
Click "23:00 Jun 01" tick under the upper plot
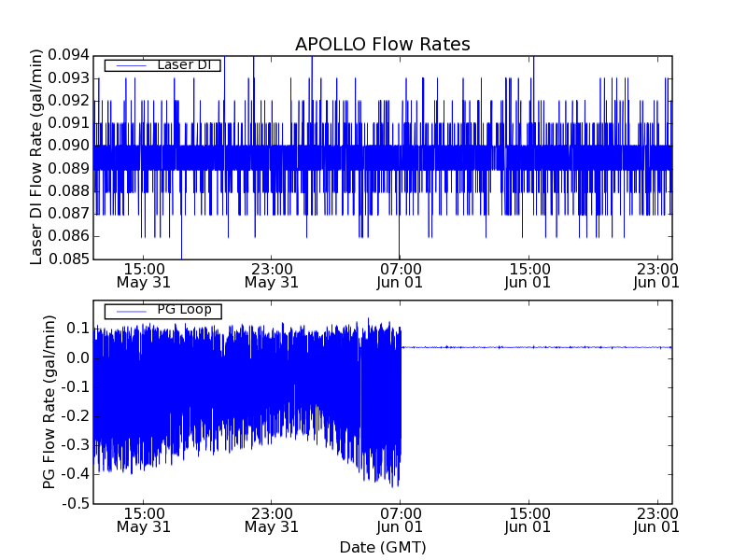coord(656,274)
